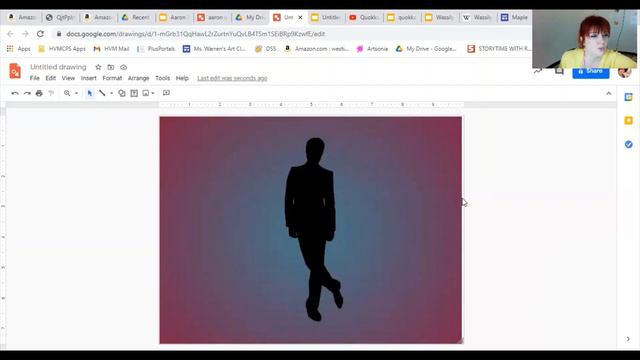Click the blue Share button
640x360 pixels.
[x=591, y=72]
